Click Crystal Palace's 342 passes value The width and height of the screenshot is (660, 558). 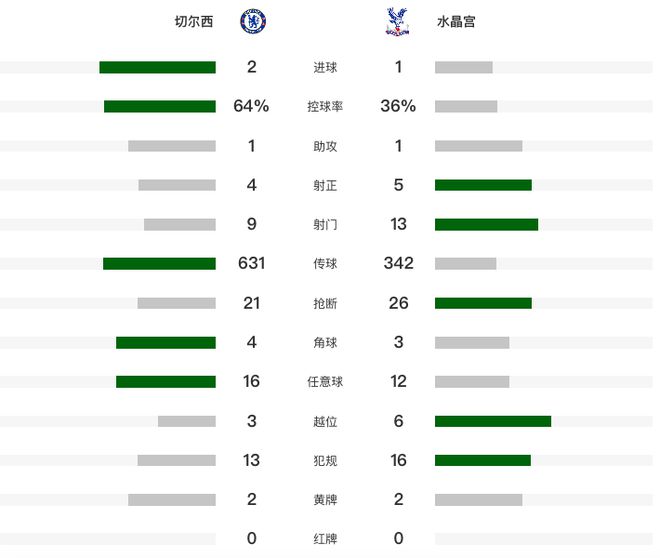point(398,263)
